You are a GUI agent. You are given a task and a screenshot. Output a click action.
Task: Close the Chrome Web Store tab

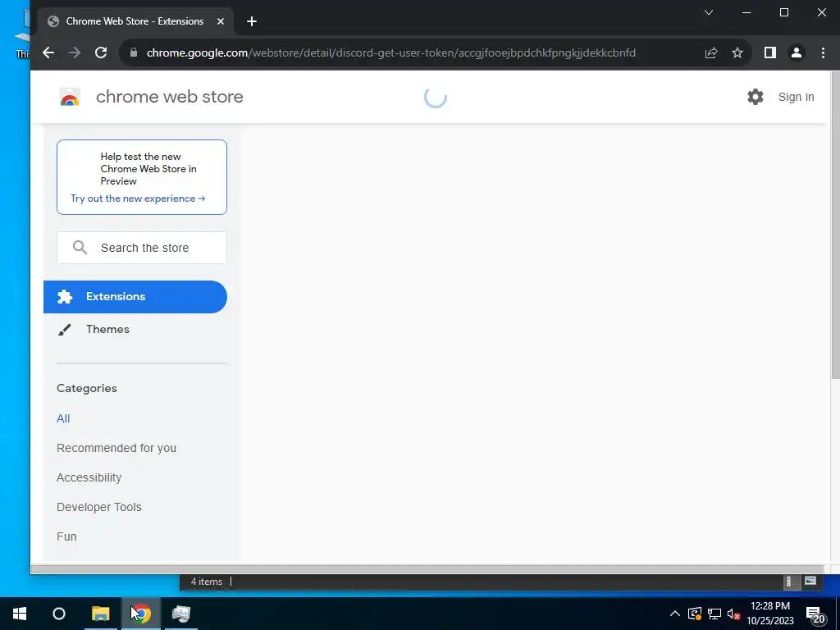pyautogui.click(x=220, y=21)
